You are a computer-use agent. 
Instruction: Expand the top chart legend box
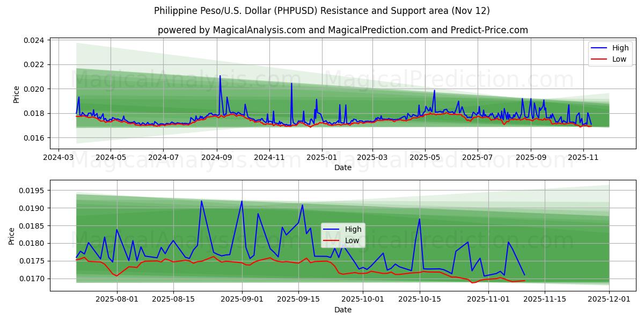point(609,53)
